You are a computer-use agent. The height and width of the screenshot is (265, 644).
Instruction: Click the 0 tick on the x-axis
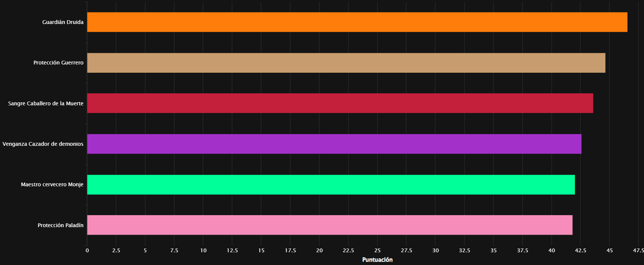pyautogui.click(x=87, y=250)
